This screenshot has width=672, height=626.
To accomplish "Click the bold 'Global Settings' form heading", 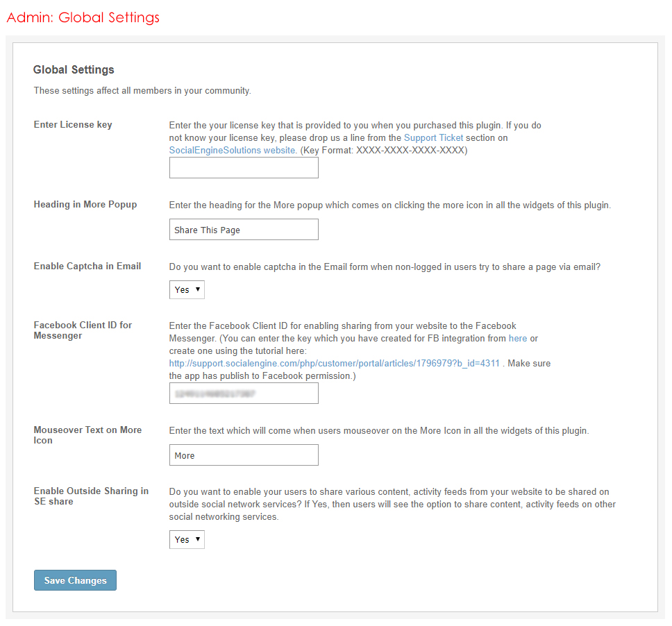I will coord(74,70).
